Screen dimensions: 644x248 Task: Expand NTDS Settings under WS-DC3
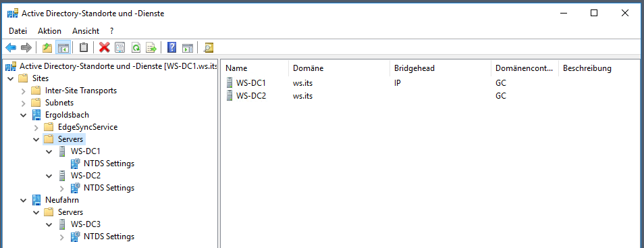[x=62, y=237]
